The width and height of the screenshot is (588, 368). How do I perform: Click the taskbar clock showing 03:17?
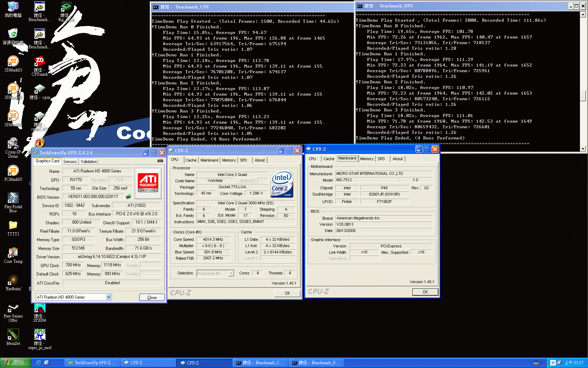click(574, 363)
